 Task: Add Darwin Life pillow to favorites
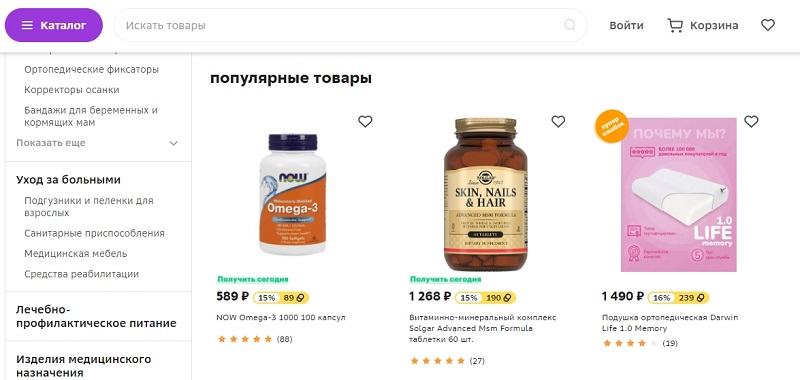click(751, 121)
